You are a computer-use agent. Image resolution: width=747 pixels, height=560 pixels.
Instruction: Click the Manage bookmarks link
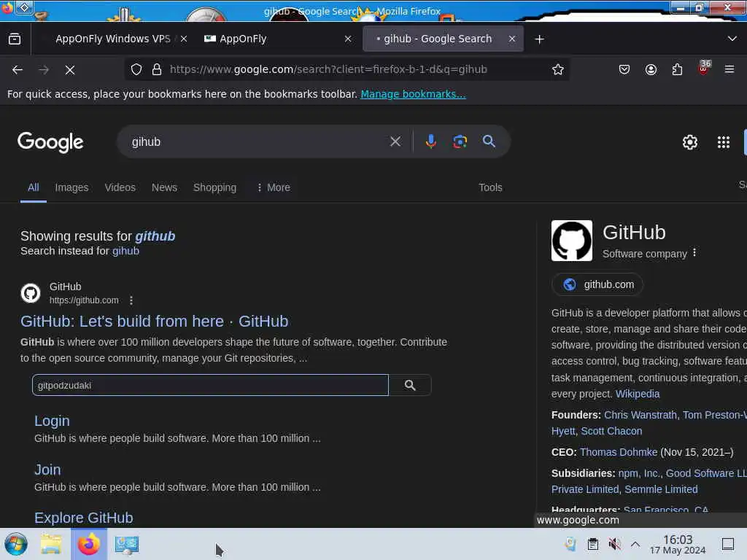[x=413, y=94]
